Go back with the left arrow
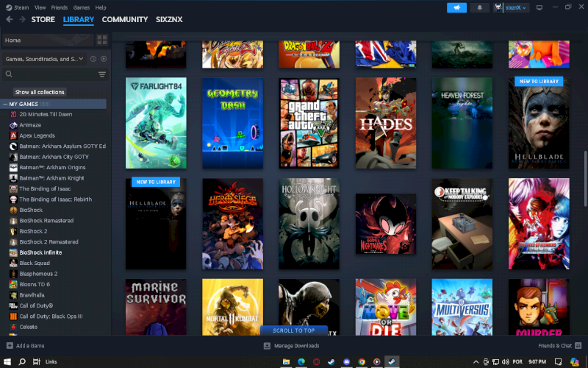Screen dimensions: 588x368 pos(10,19)
